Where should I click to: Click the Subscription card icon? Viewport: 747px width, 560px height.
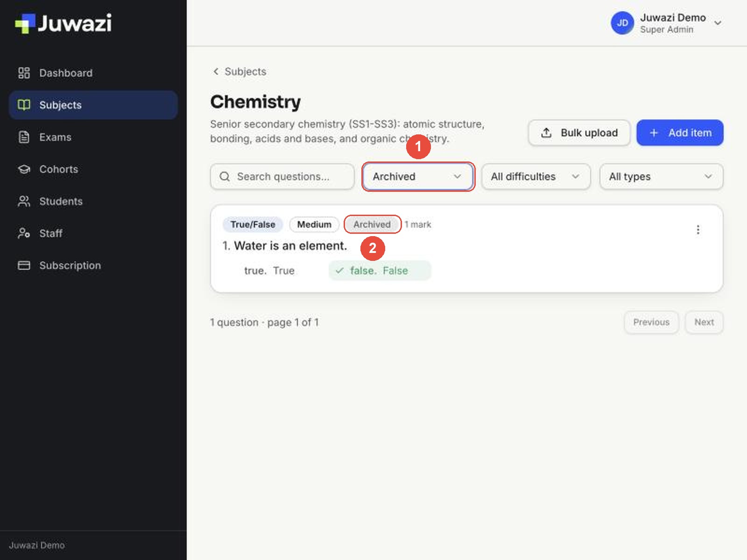point(24,266)
